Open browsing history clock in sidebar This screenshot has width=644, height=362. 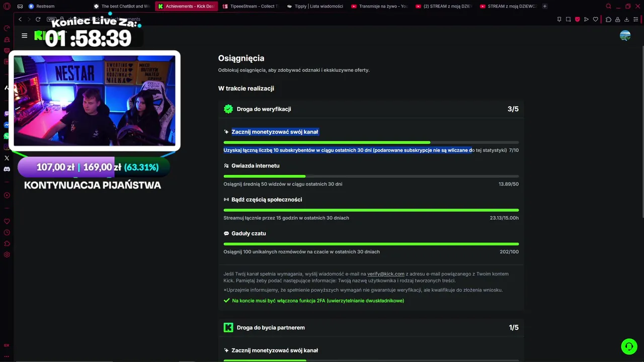click(7, 233)
